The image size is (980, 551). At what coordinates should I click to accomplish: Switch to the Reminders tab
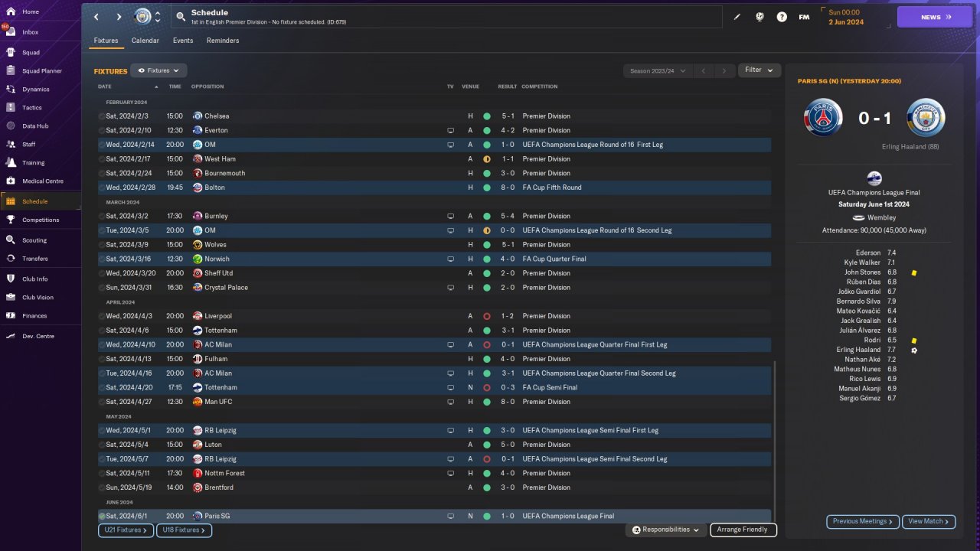click(223, 41)
